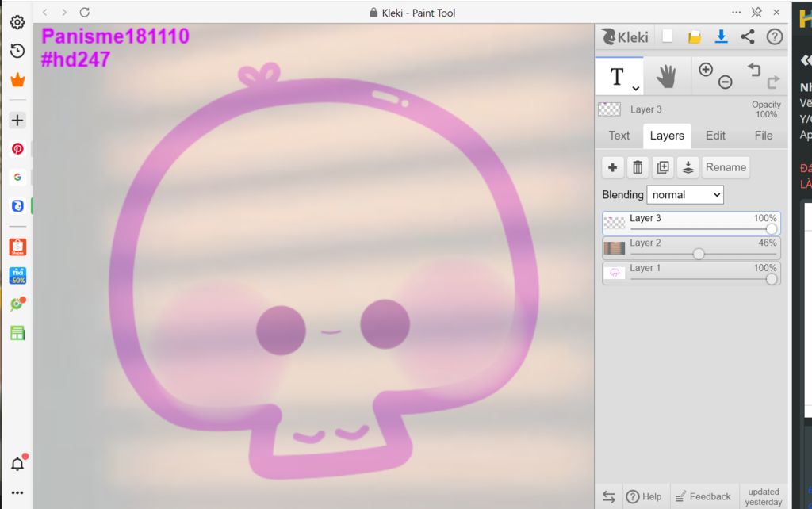Create a new image in Kleki
Image resolution: width=812 pixels, height=509 pixels.
point(668,36)
